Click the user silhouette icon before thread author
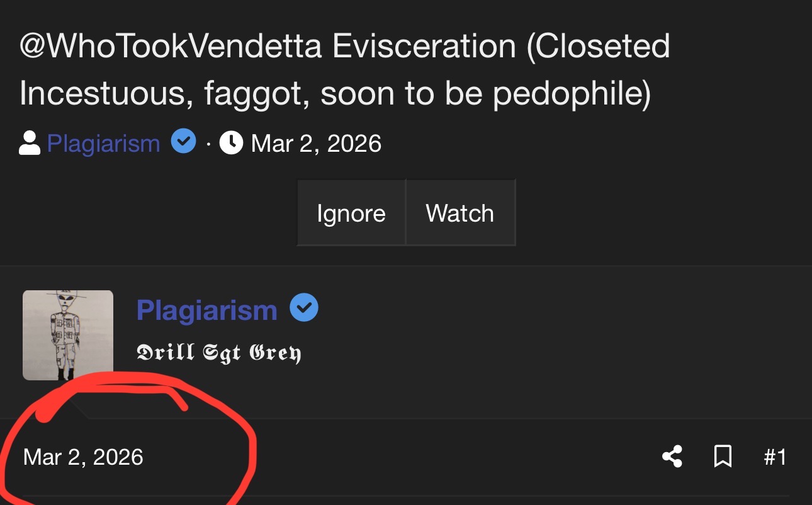This screenshot has height=505, width=812. tap(30, 144)
